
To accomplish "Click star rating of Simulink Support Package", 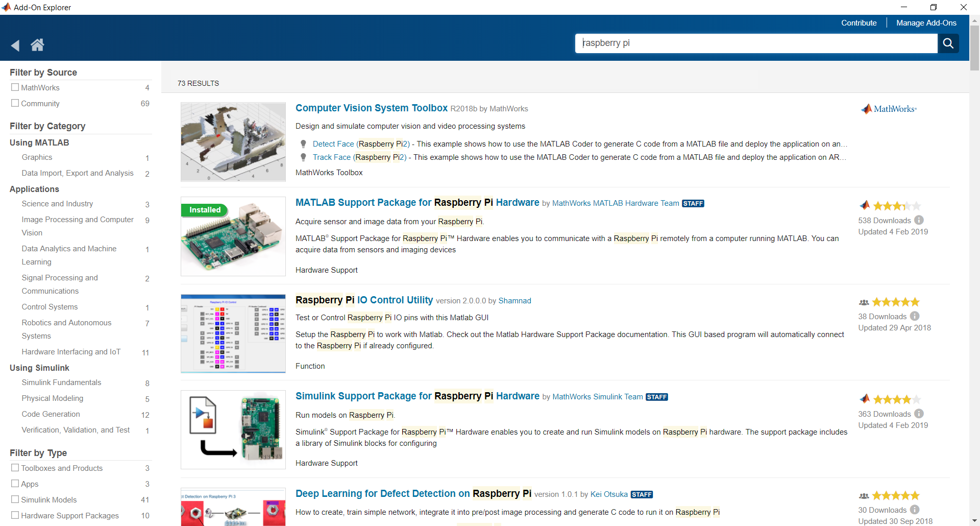I will (x=897, y=399).
